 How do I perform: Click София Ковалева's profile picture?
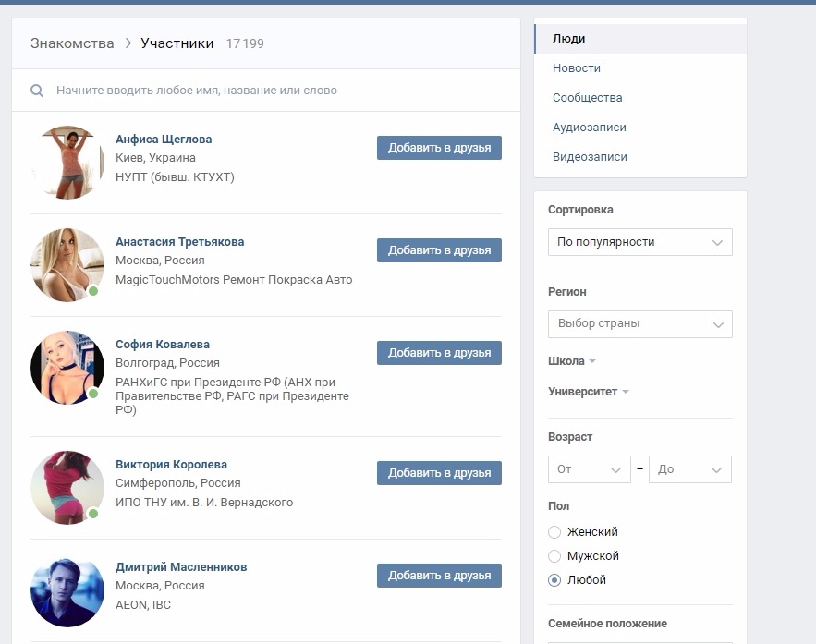tap(67, 368)
